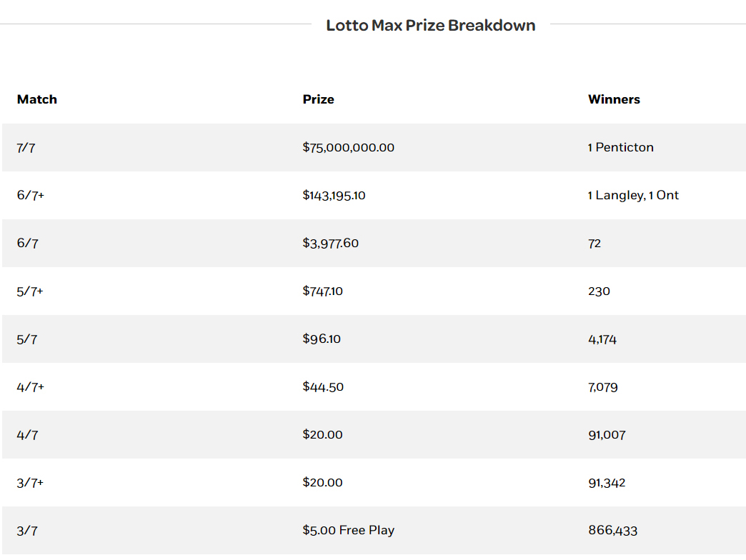Click the Winners column header
Viewport: 746px width, 560px height.
click(x=614, y=99)
